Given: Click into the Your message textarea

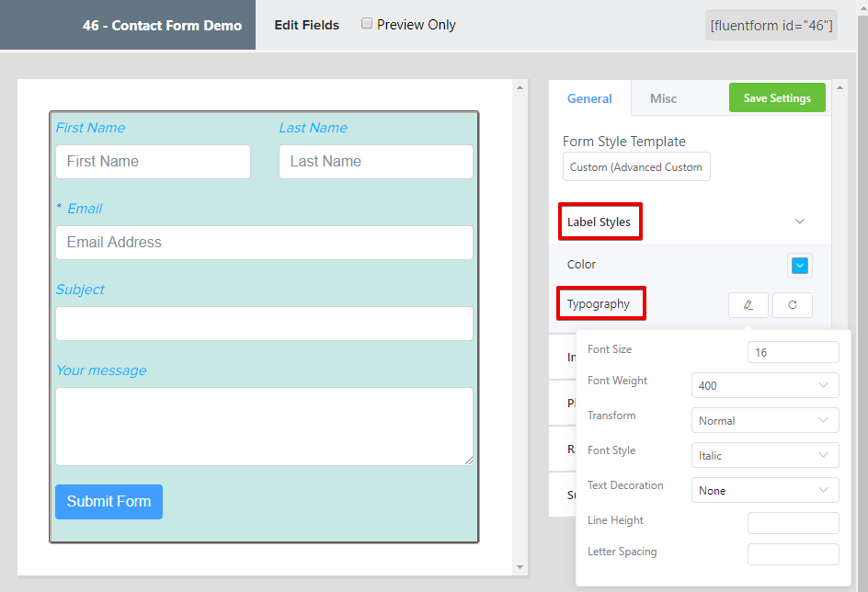Looking at the screenshot, I should [264, 426].
